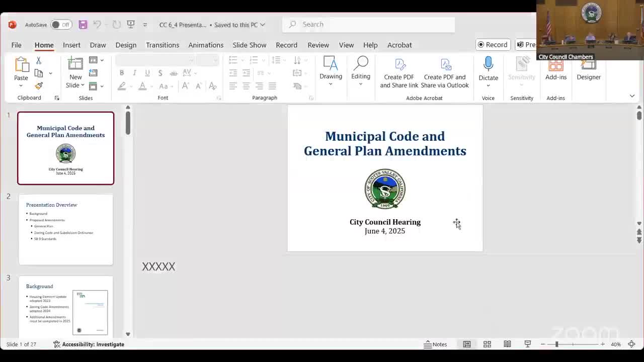Viewport: 644px width, 362px height.
Task: Open the Transitions tab
Action: coord(162,45)
